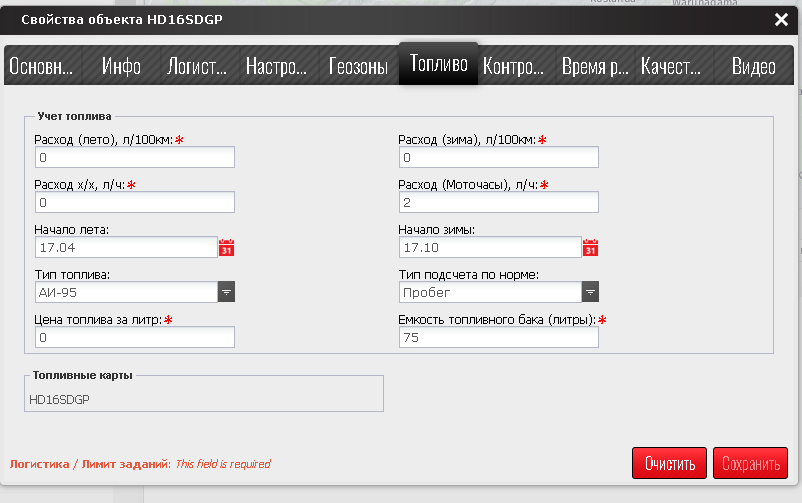Switch to the Инфо tab

tap(121, 67)
